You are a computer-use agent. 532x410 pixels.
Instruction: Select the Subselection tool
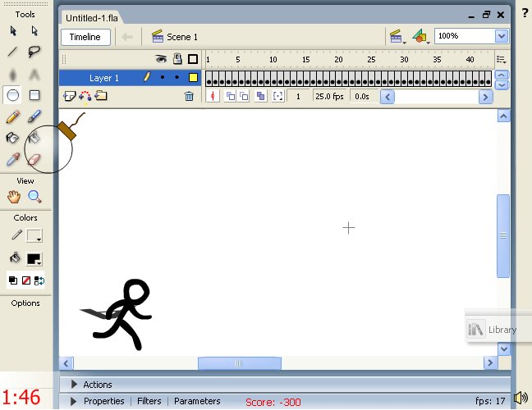(x=34, y=31)
